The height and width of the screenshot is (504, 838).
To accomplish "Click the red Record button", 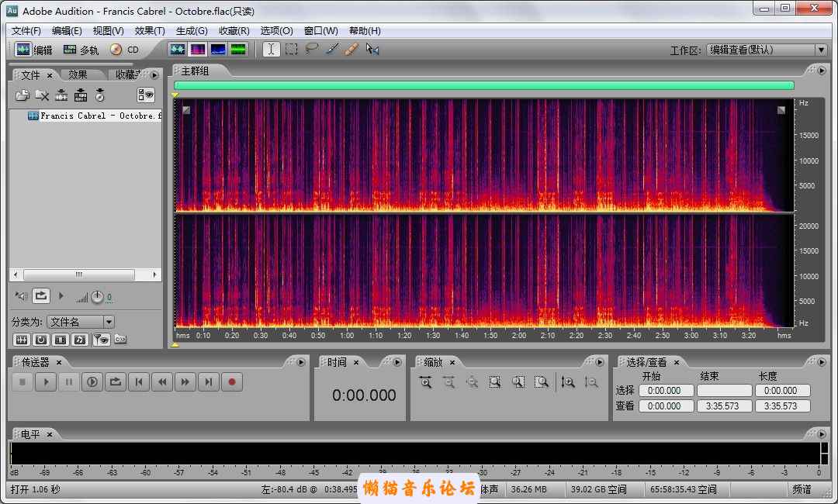I will coord(232,381).
